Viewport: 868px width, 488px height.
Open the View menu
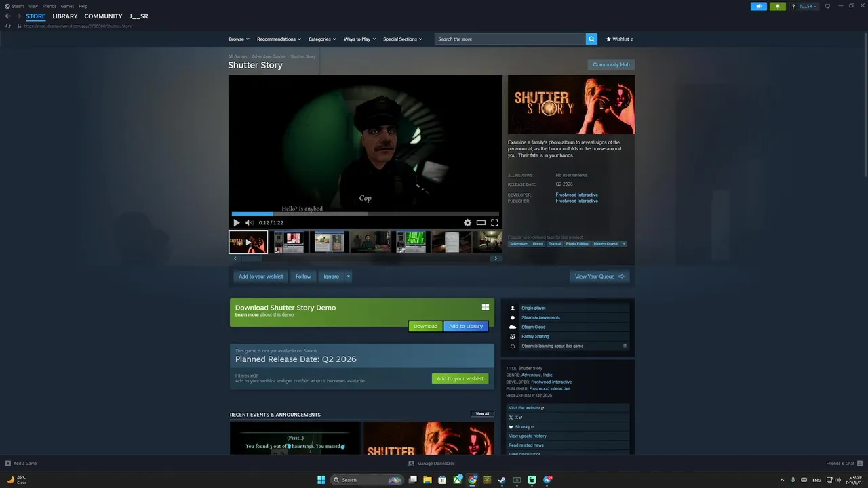pyautogui.click(x=33, y=6)
